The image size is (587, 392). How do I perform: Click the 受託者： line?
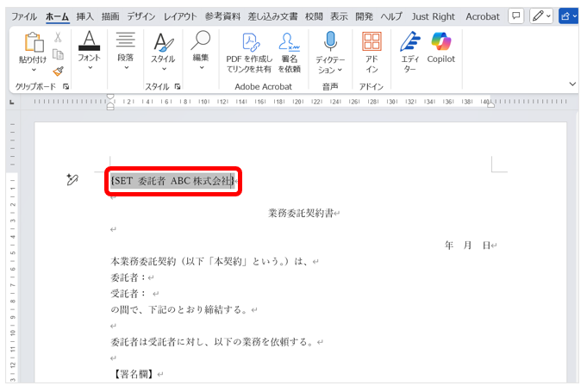pos(128,294)
